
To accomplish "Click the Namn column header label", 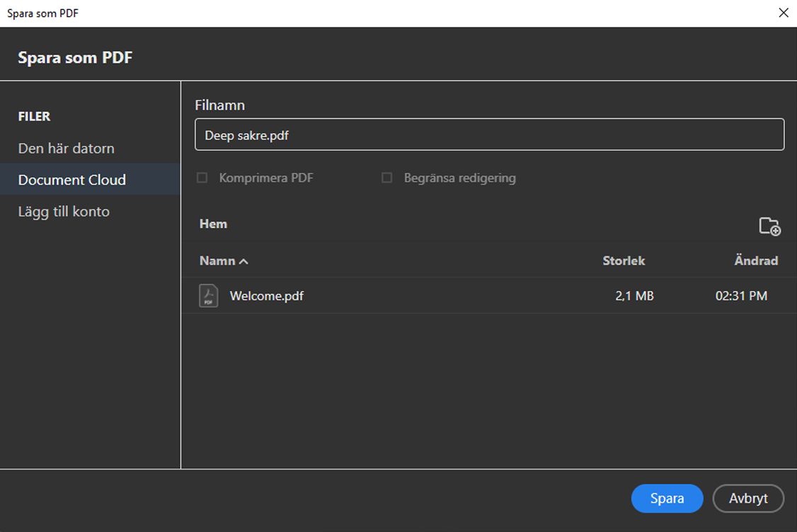I will 217,261.
